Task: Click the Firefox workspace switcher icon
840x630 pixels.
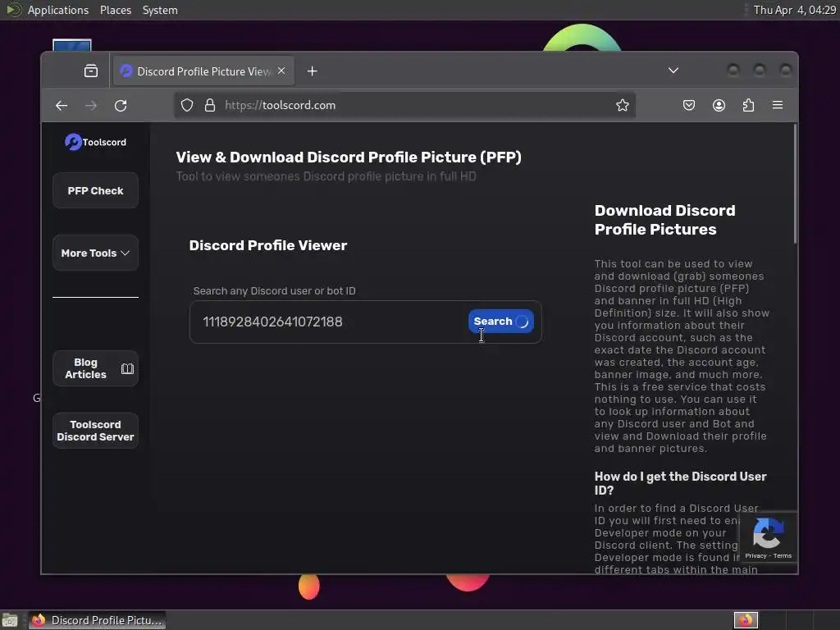Action: coord(746,620)
